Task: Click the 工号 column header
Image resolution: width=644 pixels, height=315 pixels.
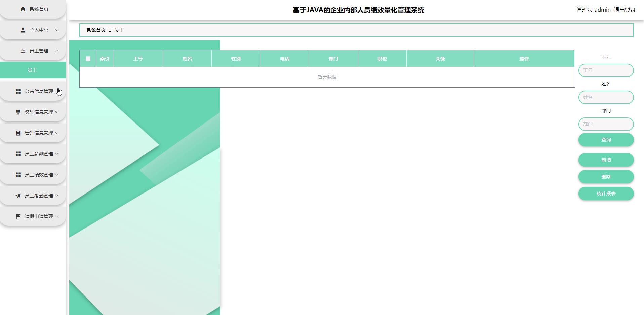Action: (138, 59)
